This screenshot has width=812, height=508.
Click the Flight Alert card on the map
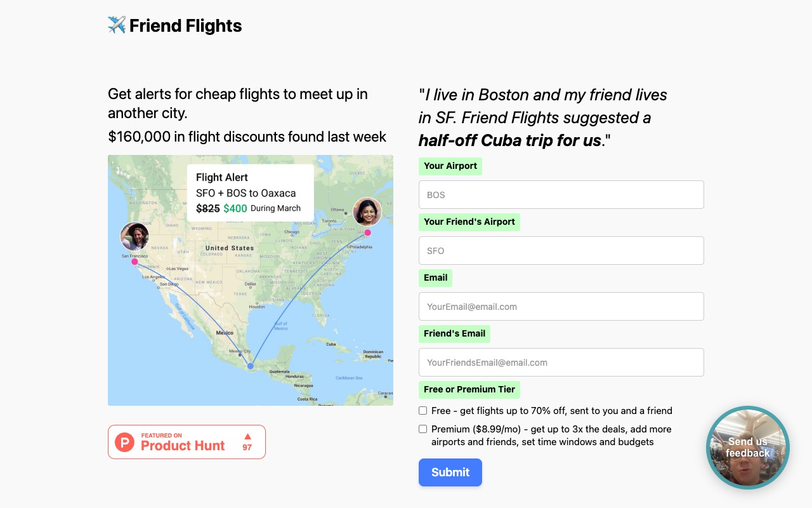pyautogui.click(x=250, y=192)
